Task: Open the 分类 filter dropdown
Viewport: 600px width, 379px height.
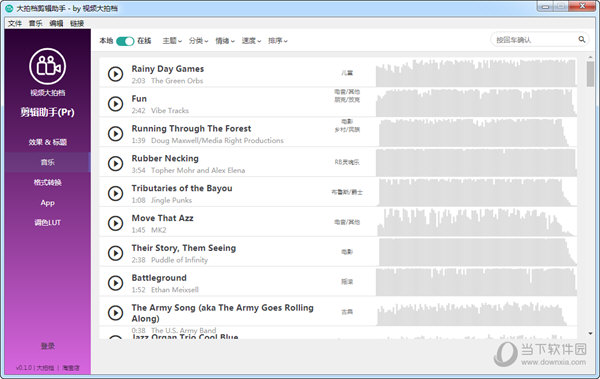Action: click(x=198, y=41)
